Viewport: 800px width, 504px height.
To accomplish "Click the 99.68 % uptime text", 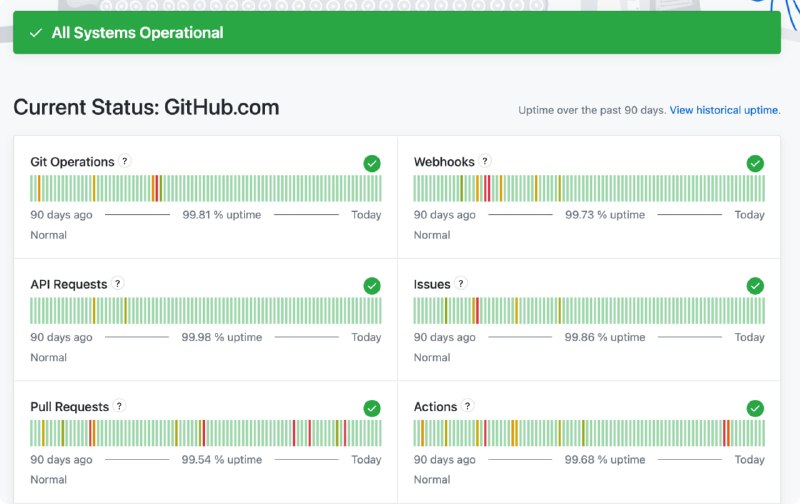I will (605, 460).
